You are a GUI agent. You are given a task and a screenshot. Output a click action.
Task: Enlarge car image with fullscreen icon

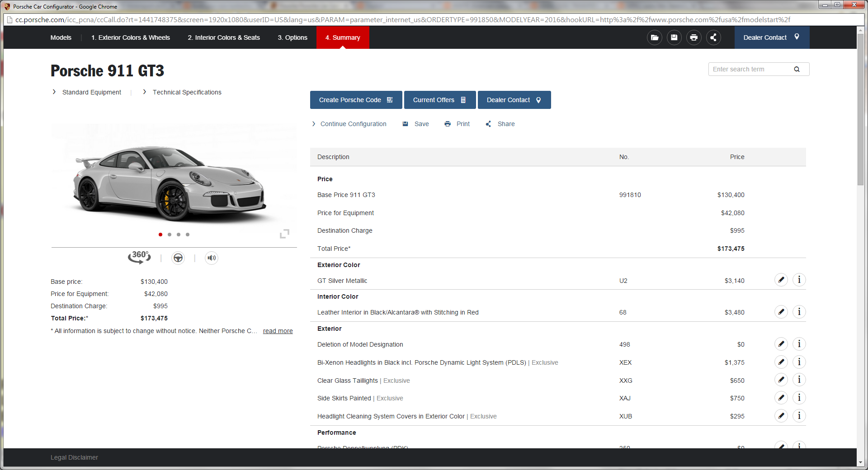click(284, 234)
